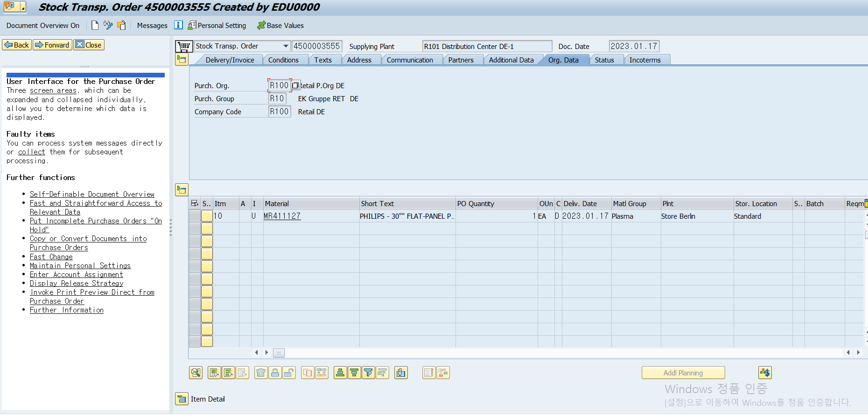
Task: Click the first green select-all items icon
Action: 214,373
